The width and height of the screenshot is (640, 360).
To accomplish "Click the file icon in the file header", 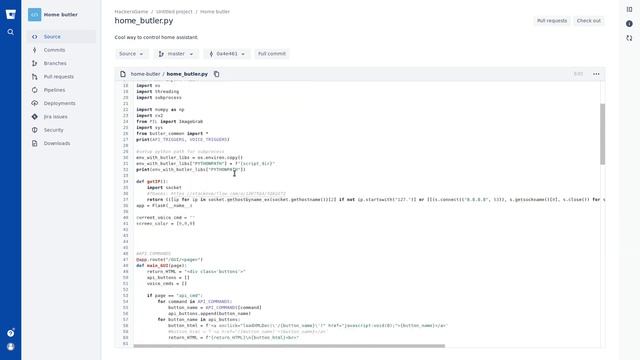I will (123, 74).
